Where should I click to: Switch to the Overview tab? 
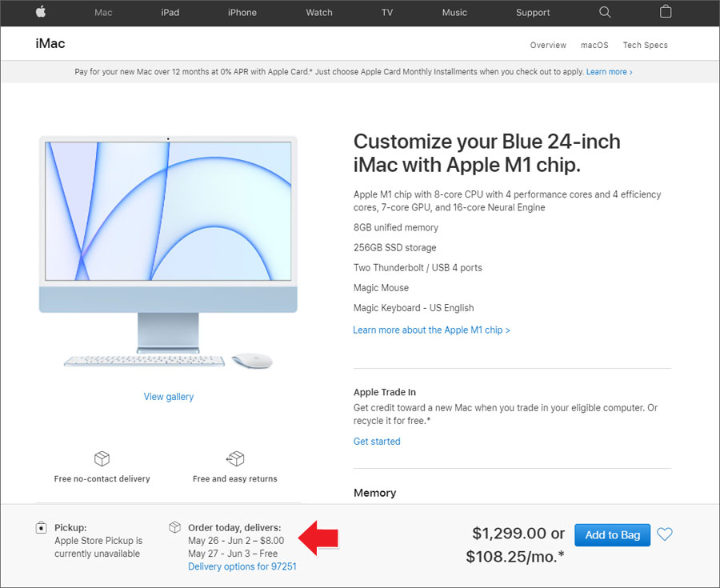click(548, 45)
